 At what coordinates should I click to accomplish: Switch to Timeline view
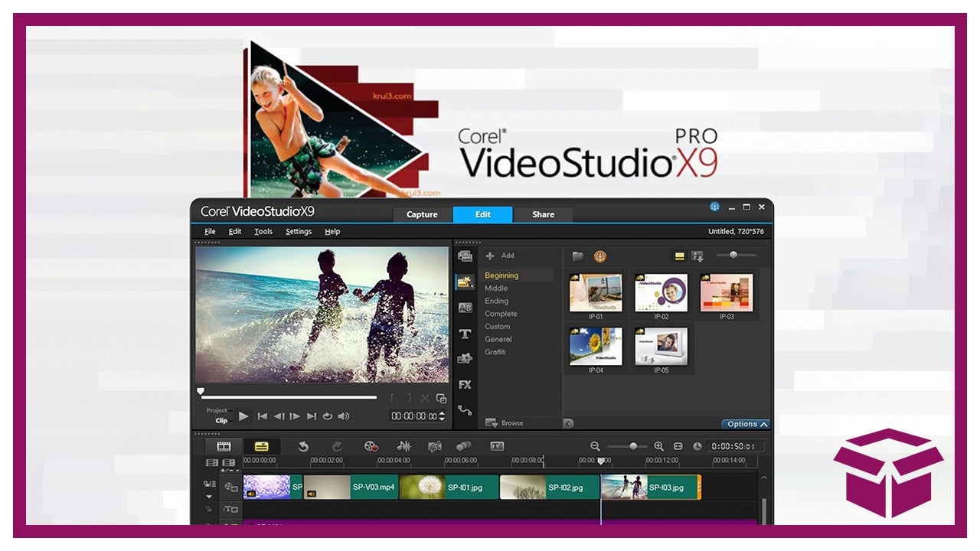[261, 446]
